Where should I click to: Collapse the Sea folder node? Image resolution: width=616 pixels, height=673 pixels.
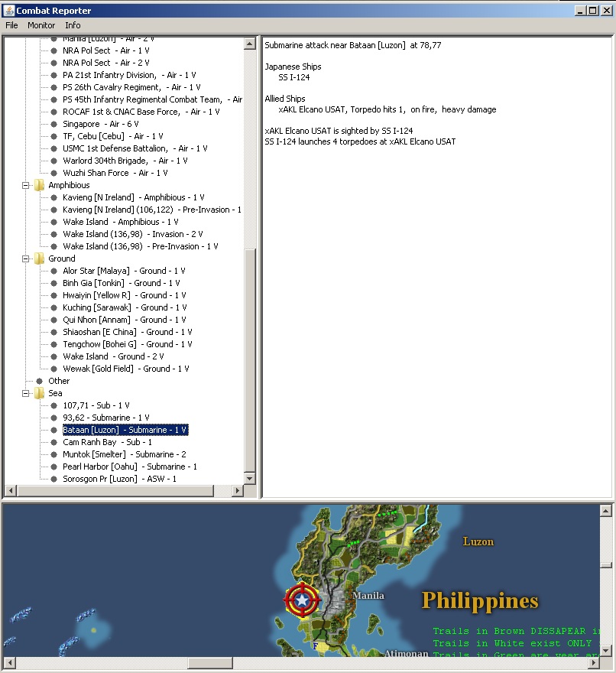pos(26,393)
